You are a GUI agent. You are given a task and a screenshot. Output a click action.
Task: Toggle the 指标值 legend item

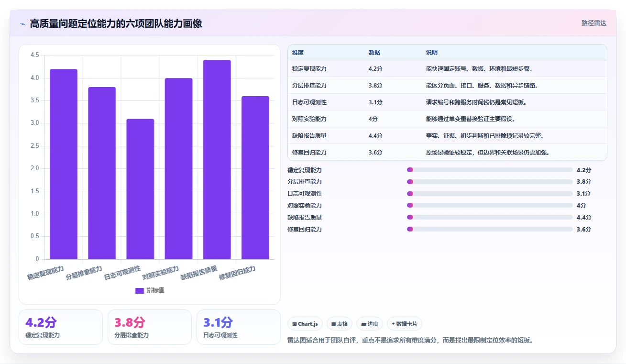150,290
